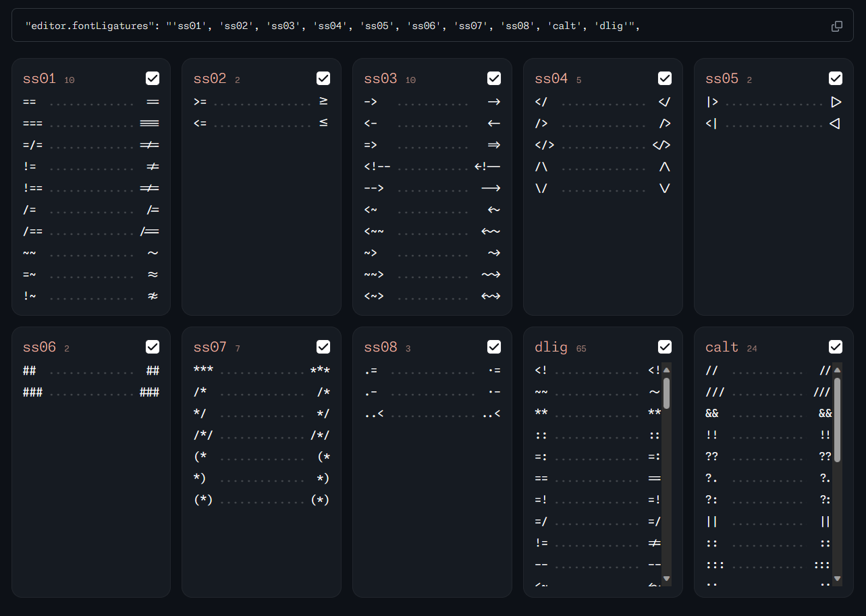Select the '|>' row in ss05 card
Image resolution: width=866 pixels, height=616 pixels.
(774, 102)
